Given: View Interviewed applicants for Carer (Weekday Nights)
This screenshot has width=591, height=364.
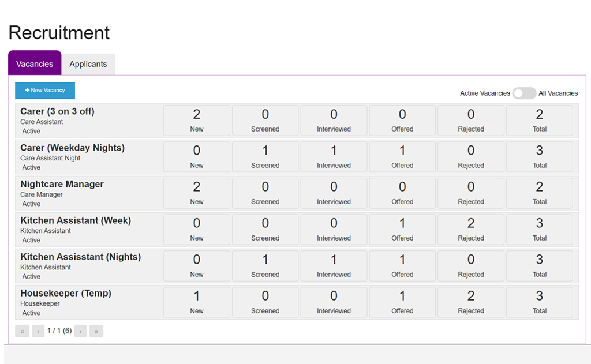Looking at the screenshot, I should (x=334, y=157).
